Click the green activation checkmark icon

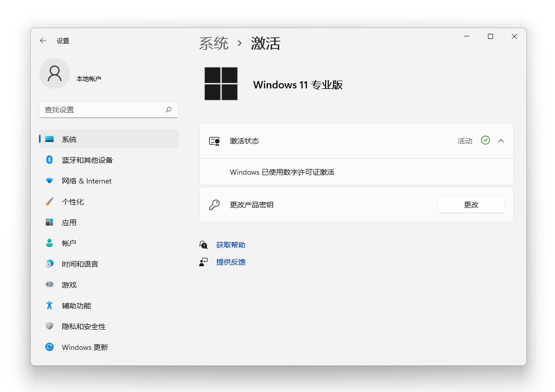(486, 140)
